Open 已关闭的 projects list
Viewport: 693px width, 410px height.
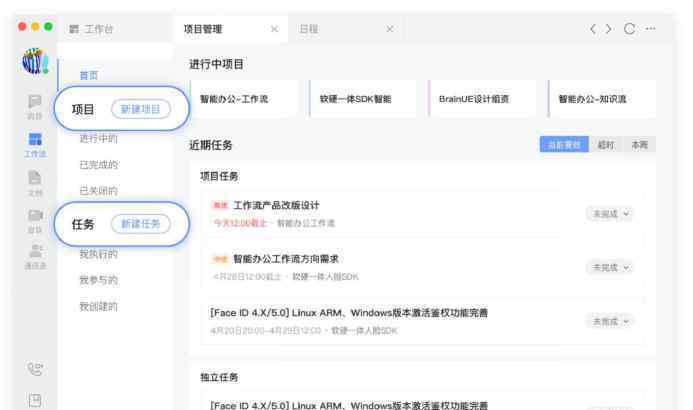click(99, 191)
